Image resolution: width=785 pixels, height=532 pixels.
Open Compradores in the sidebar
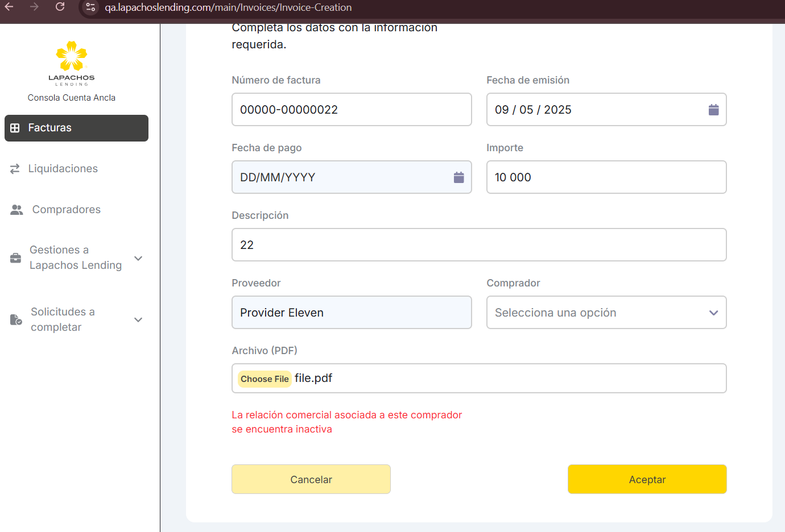pos(66,210)
